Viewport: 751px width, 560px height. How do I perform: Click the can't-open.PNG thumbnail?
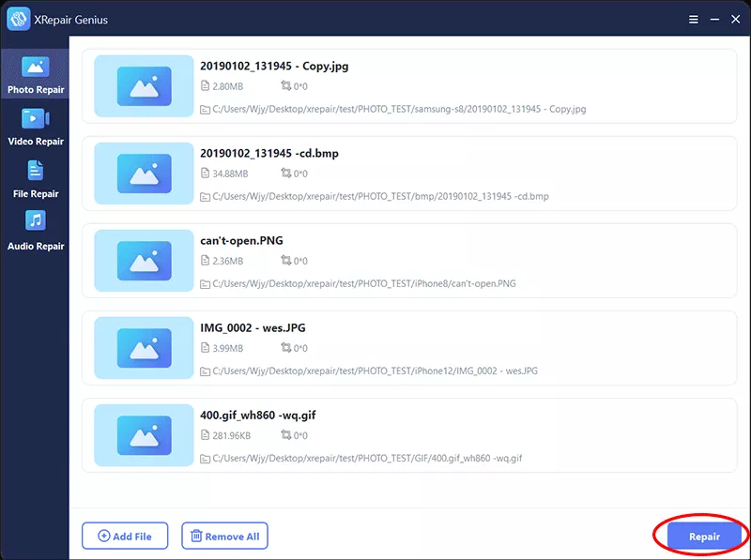[144, 260]
